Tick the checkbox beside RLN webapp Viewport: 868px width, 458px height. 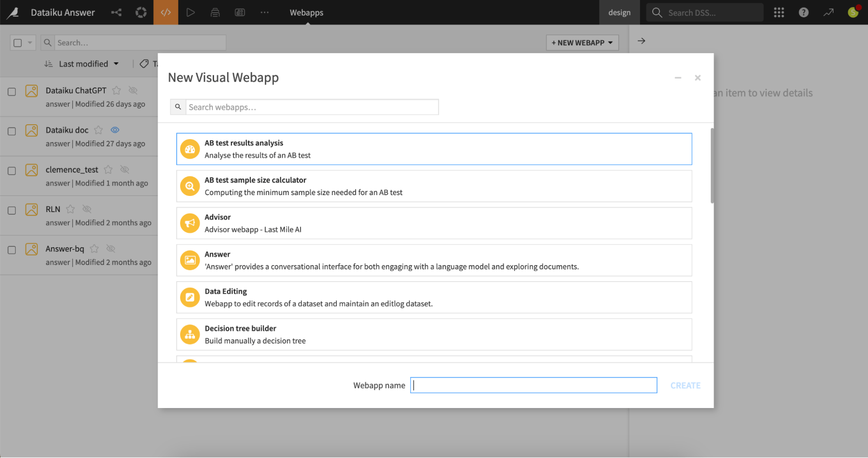click(x=12, y=210)
